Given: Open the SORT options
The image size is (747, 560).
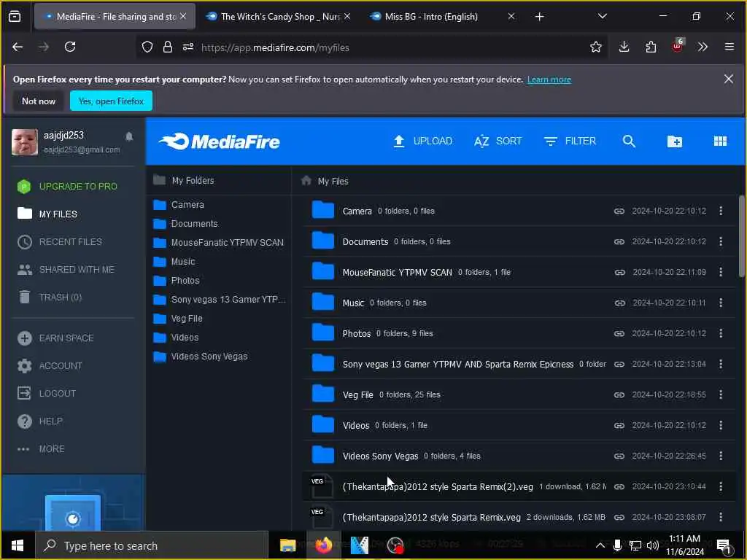Looking at the screenshot, I should [498, 141].
